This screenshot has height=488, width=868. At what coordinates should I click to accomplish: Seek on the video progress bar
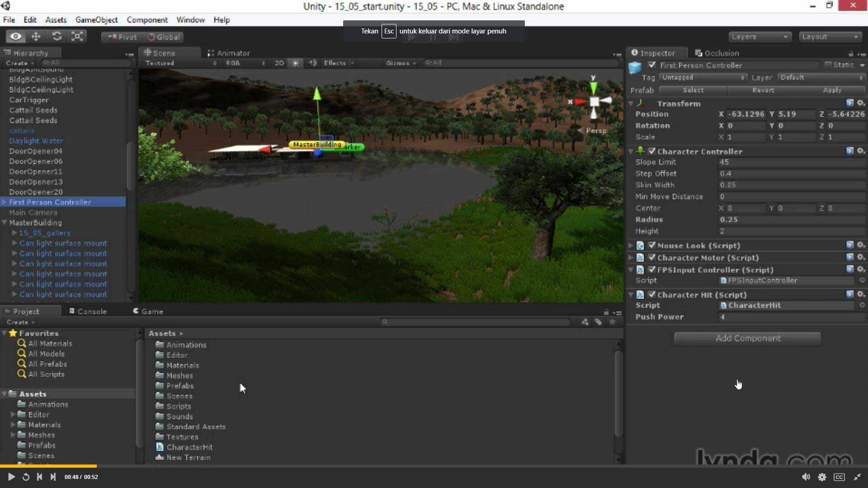point(434,466)
